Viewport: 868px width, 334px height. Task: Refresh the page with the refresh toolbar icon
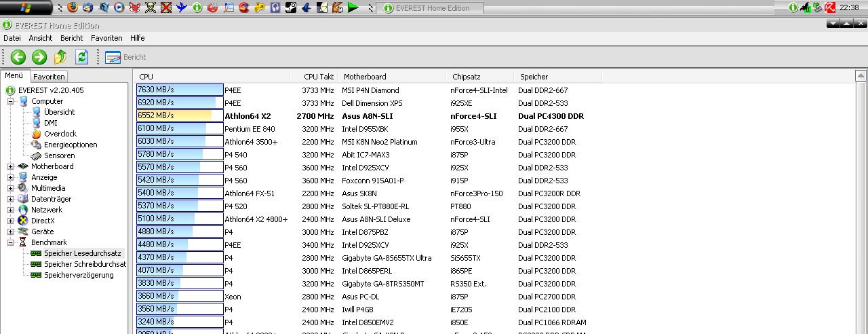tap(82, 57)
